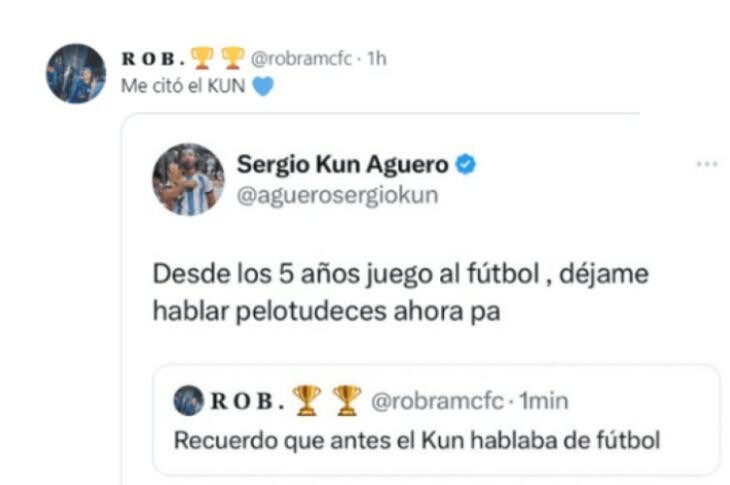The height and width of the screenshot is (485, 730).
Task: Click the blue verified badge beside Aguero
Action: pos(465,164)
